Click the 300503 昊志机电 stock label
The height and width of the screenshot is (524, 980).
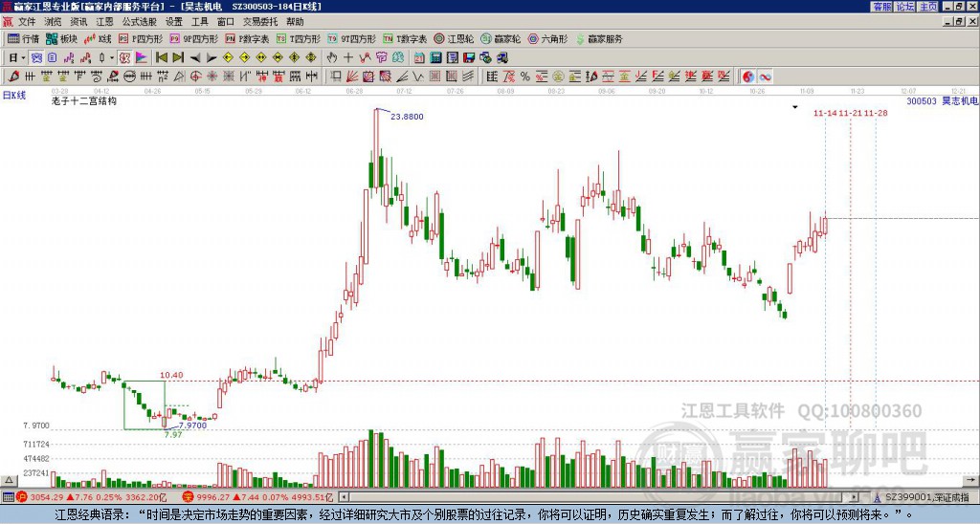coord(943,100)
